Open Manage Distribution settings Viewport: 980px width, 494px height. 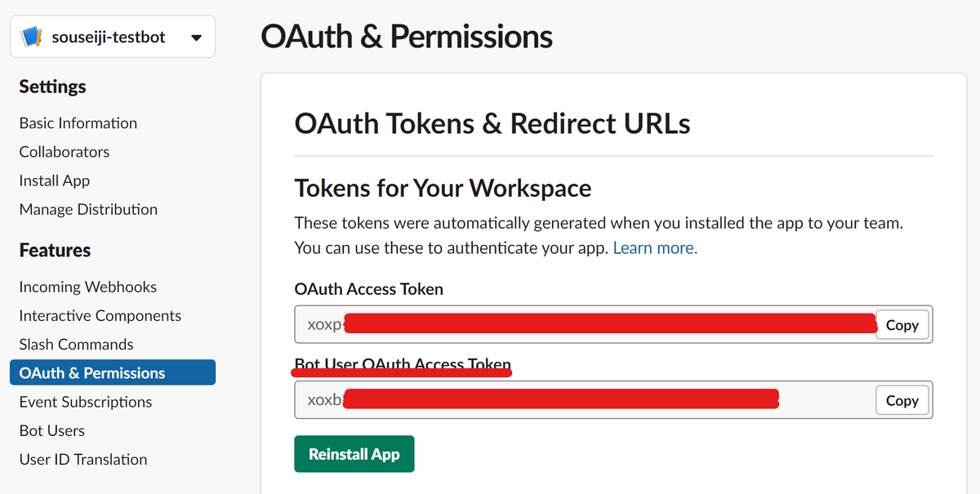[x=88, y=209]
